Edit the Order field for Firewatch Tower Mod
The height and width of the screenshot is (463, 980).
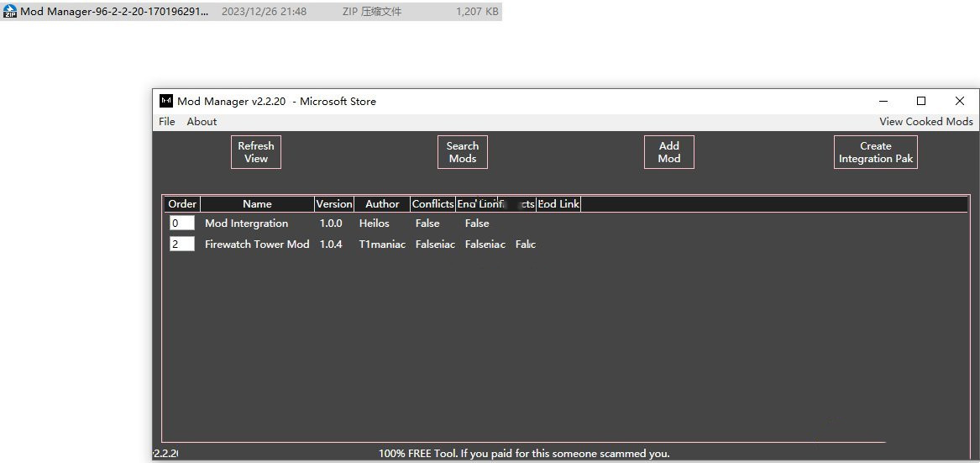pyautogui.click(x=181, y=245)
